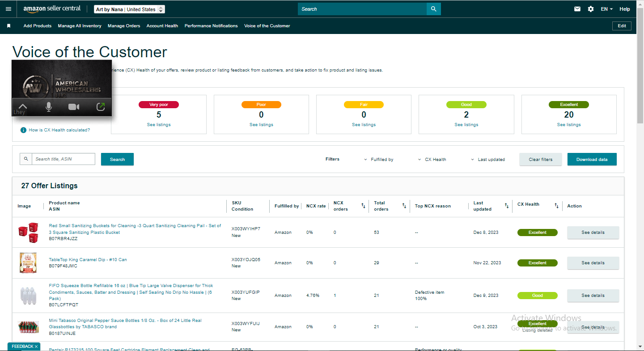Mute microphone in the video overlay
Image resolution: width=644 pixels, height=351 pixels.
(49, 107)
